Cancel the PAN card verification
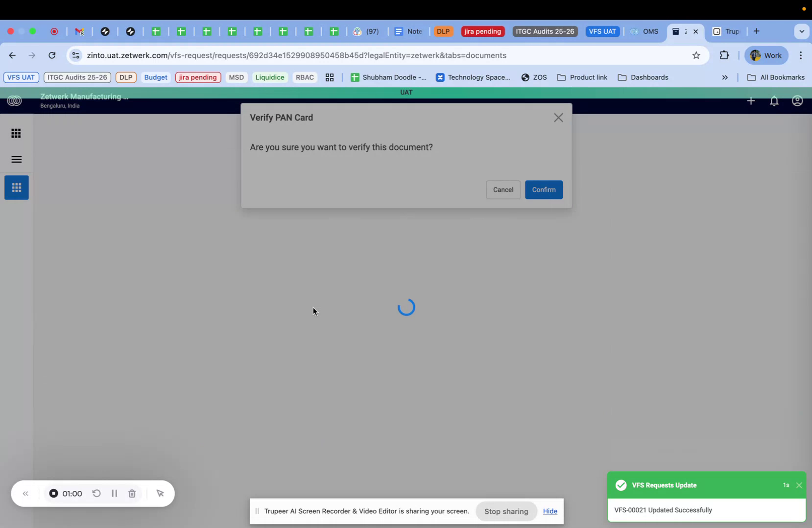Screen dimensions: 812x528 point(503,190)
